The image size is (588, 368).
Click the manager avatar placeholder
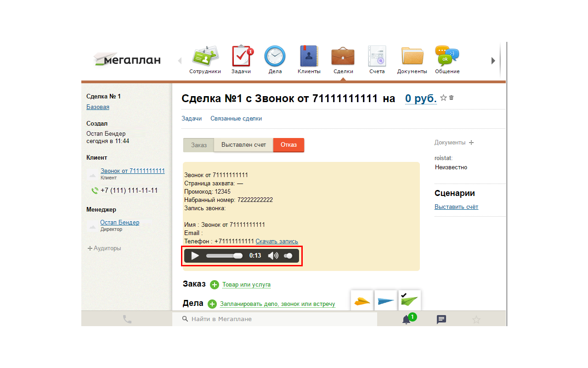click(x=93, y=225)
